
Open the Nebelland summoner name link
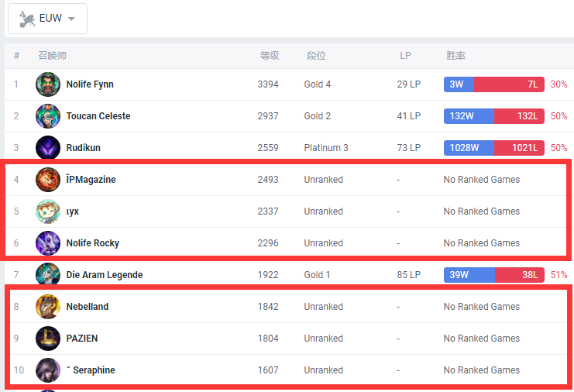click(x=88, y=307)
